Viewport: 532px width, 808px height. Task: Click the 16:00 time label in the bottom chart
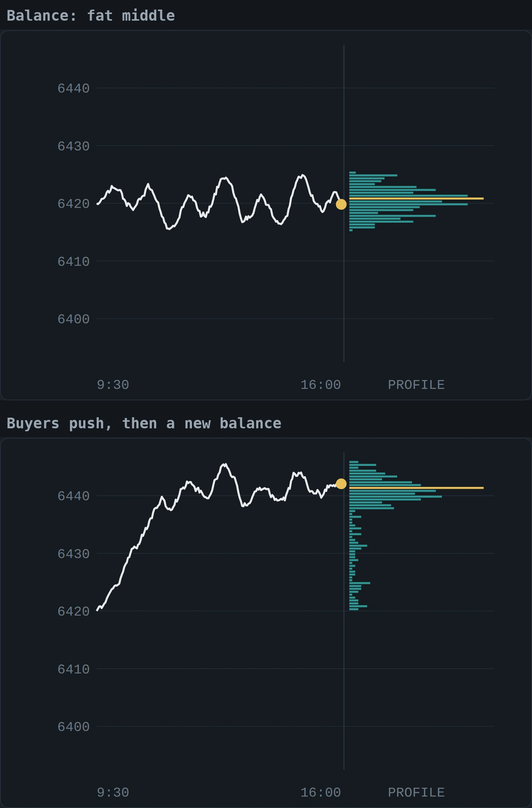click(321, 793)
